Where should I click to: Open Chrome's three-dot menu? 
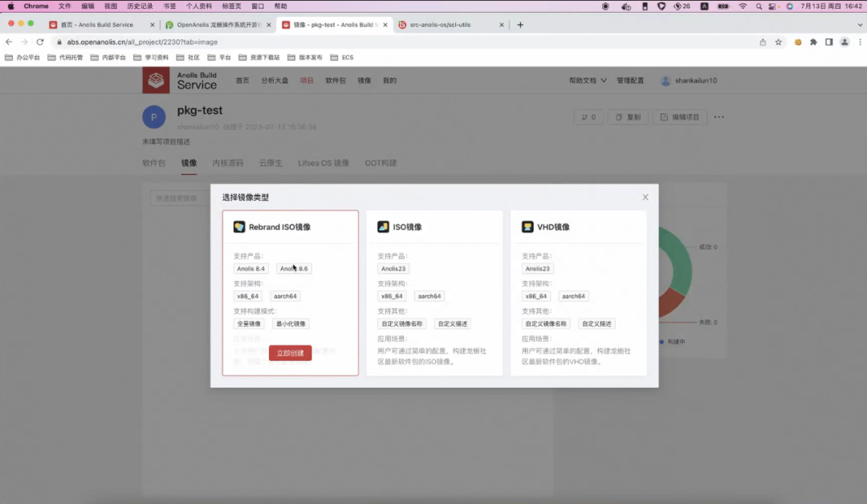pos(860,42)
